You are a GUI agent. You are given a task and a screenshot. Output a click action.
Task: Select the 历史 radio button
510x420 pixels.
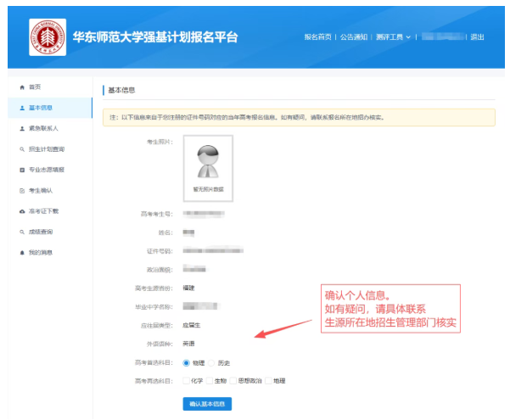(213, 362)
